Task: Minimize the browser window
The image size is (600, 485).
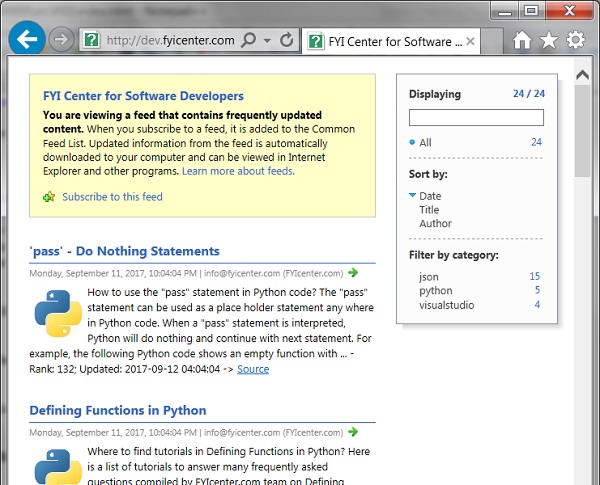Action: pyautogui.click(x=505, y=11)
